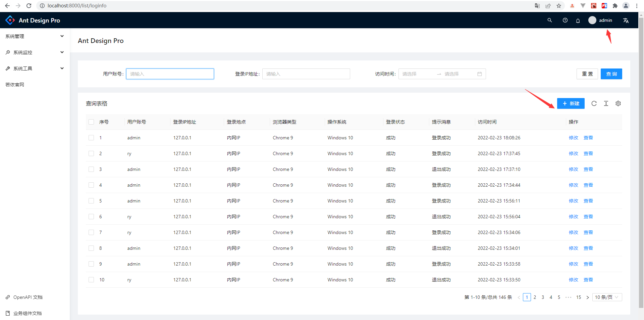The width and height of the screenshot is (644, 320).
Task: Click the browser address bar URL
Action: point(77,6)
